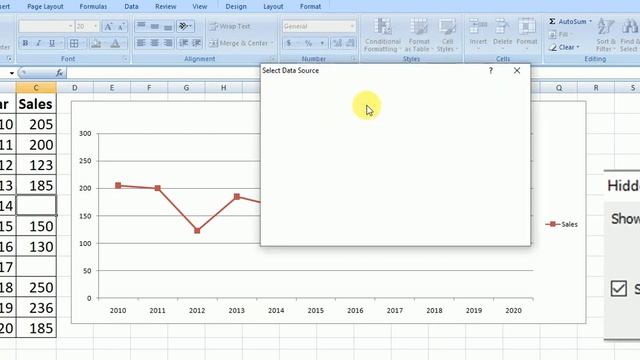Open the chart Layout tab

(273, 7)
